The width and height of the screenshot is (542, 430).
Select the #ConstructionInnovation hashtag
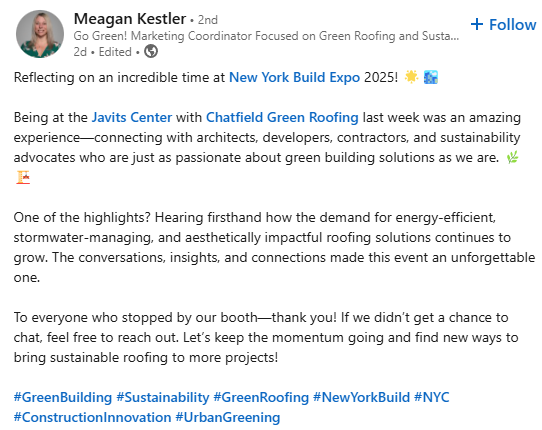pos(93,418)
